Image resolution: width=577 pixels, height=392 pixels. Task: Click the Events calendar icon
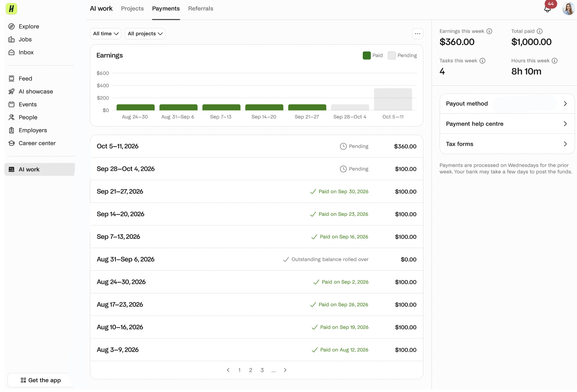point(12,104)
